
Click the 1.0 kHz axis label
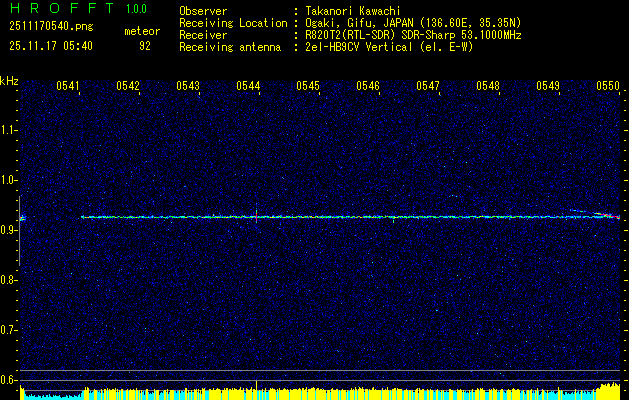pos(8,180)
